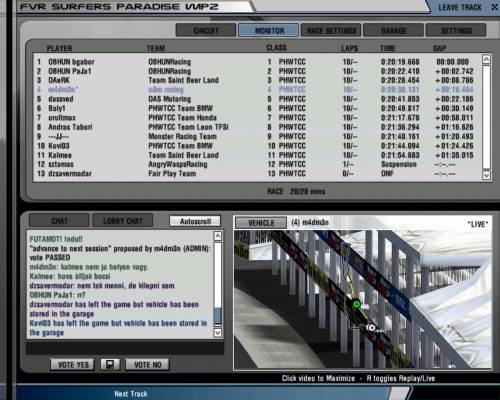Open the Circuit tab
The width and height of the screenshot is (500, 400).
point(206,31)
